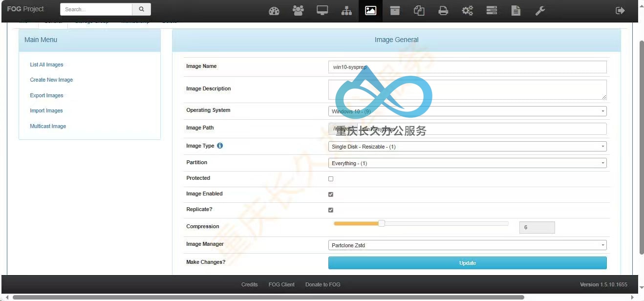The width and height of the screenshot is (644, 301).
Task: Click the Compression value field
Action: tap(537, 227)
